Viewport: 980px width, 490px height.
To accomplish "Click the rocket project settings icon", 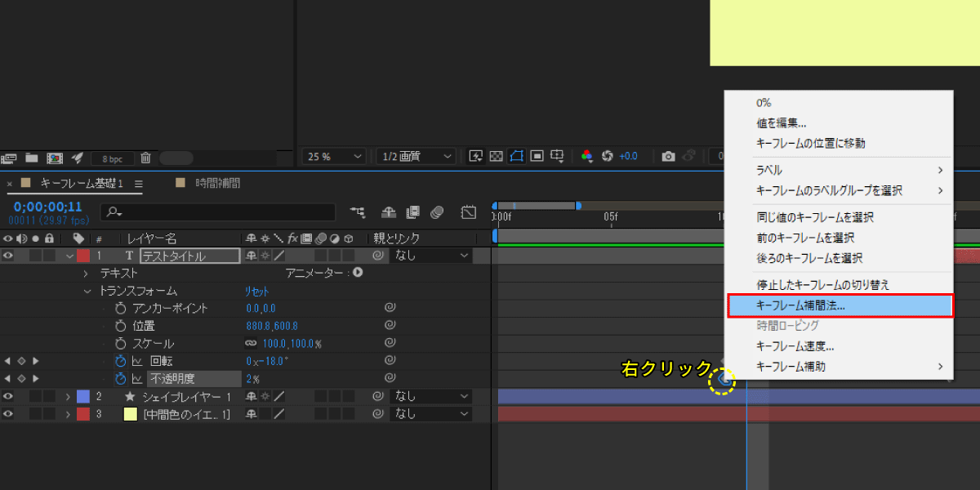I will pos(78,158).
